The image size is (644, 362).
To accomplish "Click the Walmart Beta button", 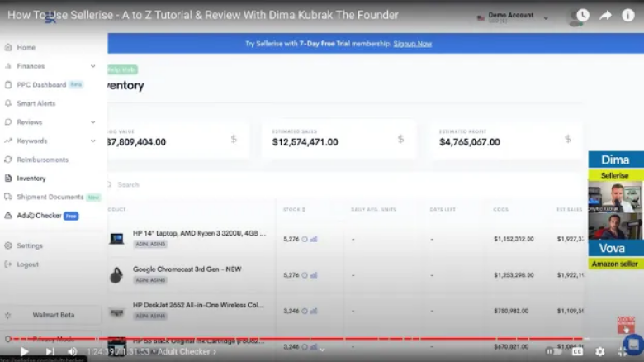I will pyautogui.click(x=54, y=315).
